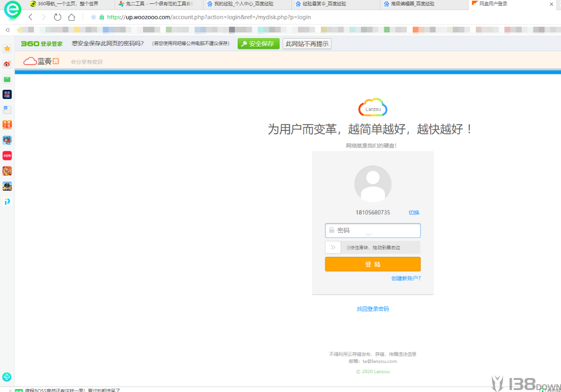Open the green mail icon in sidebar
The image size is (561, 392).
7,79
